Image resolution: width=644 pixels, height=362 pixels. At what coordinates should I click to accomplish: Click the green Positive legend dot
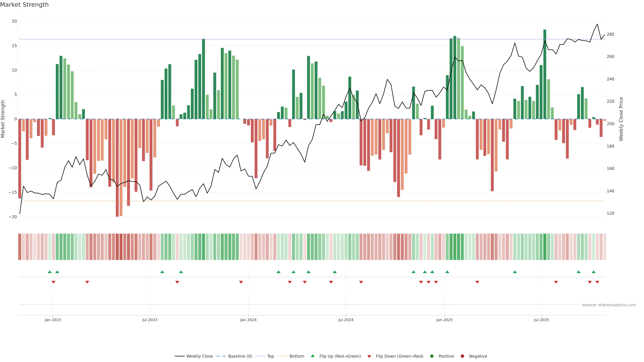432,356
